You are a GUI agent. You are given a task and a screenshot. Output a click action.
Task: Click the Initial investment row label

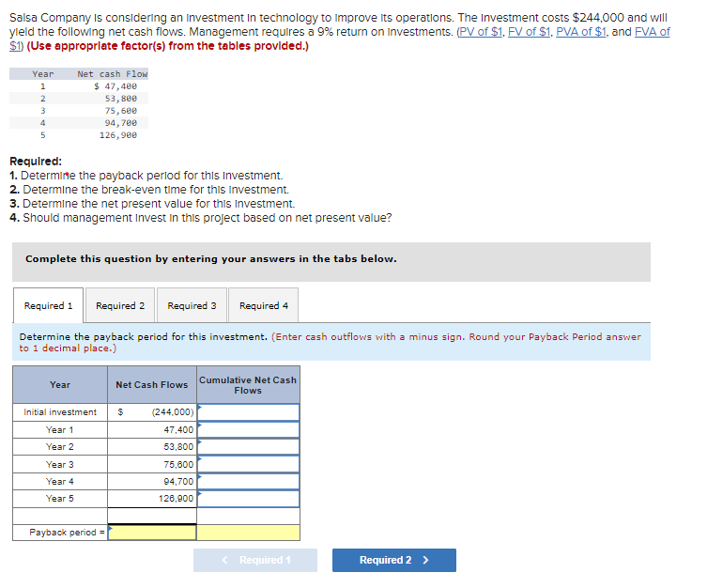60,412
